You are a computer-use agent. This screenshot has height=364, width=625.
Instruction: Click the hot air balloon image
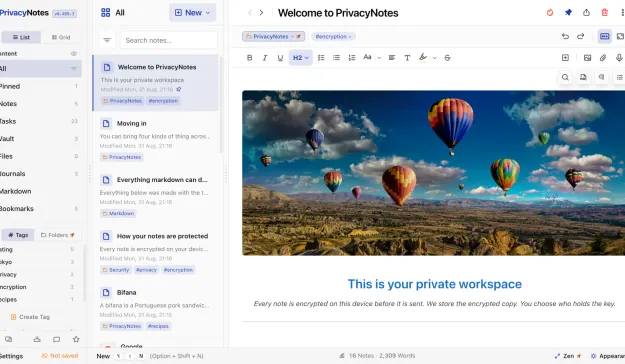tap(433, 173)
